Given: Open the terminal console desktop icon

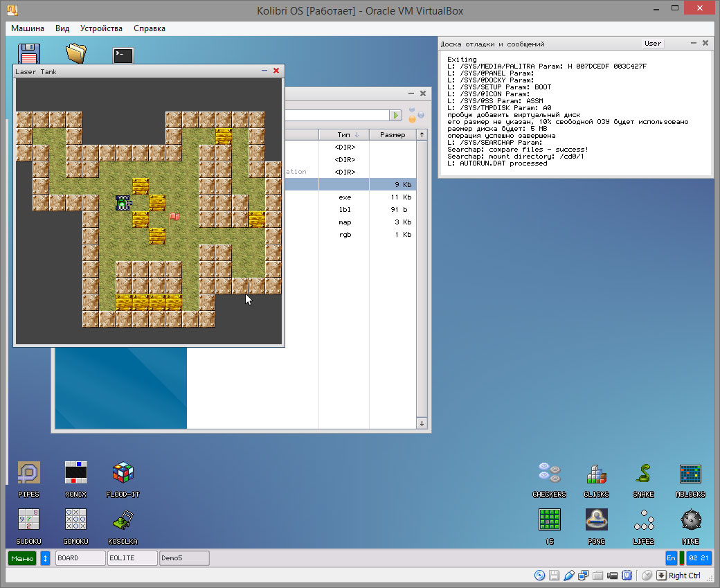Looking at the screenshot, I should coord(123,55).
